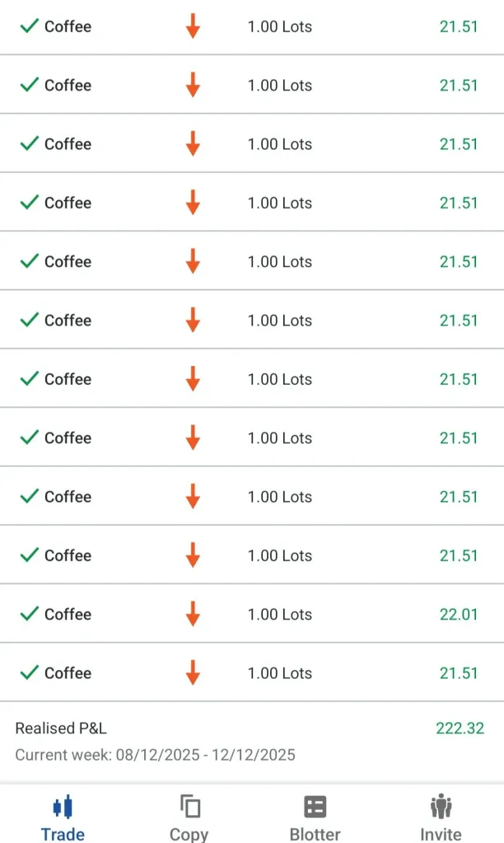The image size is (504, 843).
Task: Open the Blotter list icon
Action: pyautogui.click(x=315, y=806)
